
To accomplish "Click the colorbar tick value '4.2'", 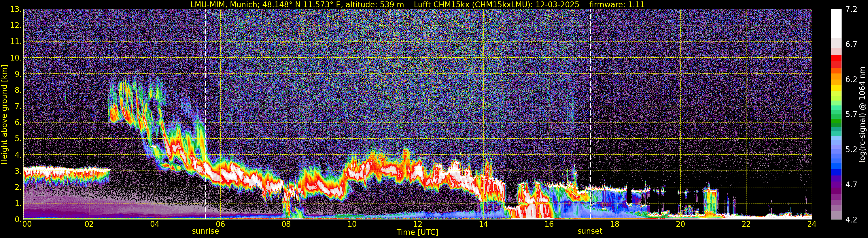I will click(851, 220).
